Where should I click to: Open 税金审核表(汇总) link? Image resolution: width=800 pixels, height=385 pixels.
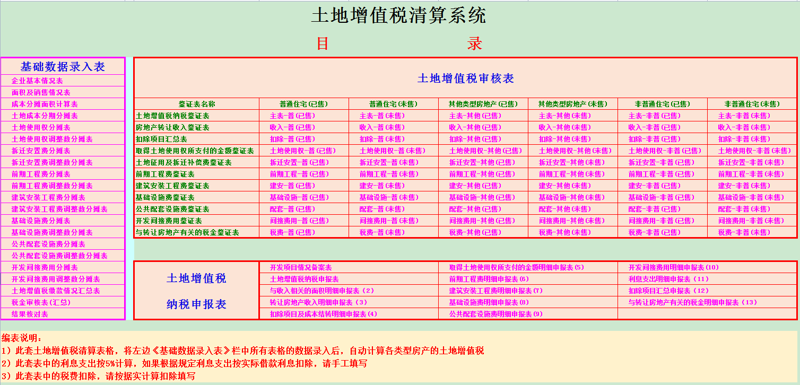click(41, 302)
